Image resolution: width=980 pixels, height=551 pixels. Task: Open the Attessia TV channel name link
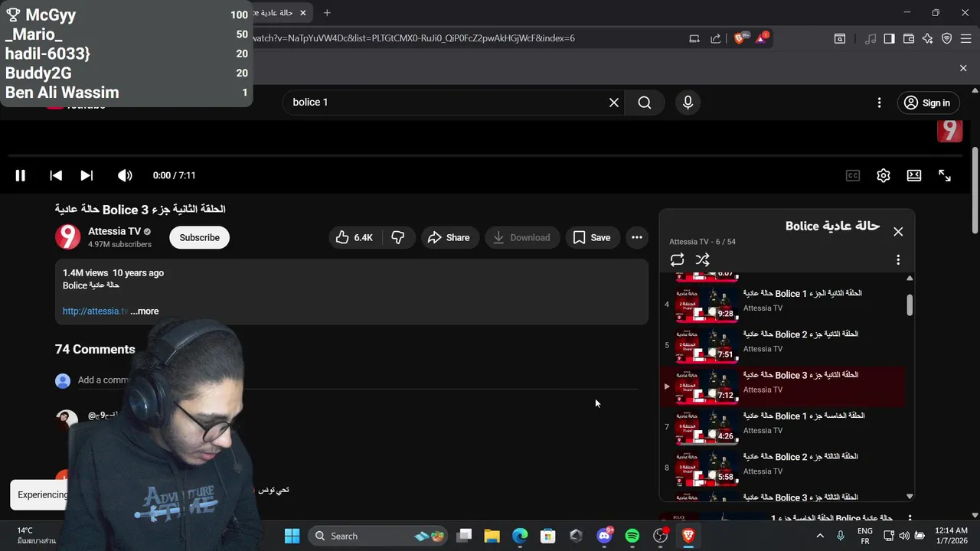114,231
